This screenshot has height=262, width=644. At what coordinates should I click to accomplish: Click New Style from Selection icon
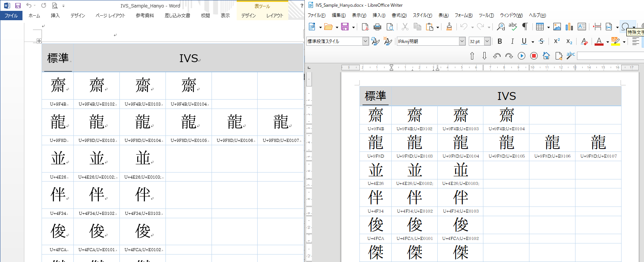coord(388,41)
